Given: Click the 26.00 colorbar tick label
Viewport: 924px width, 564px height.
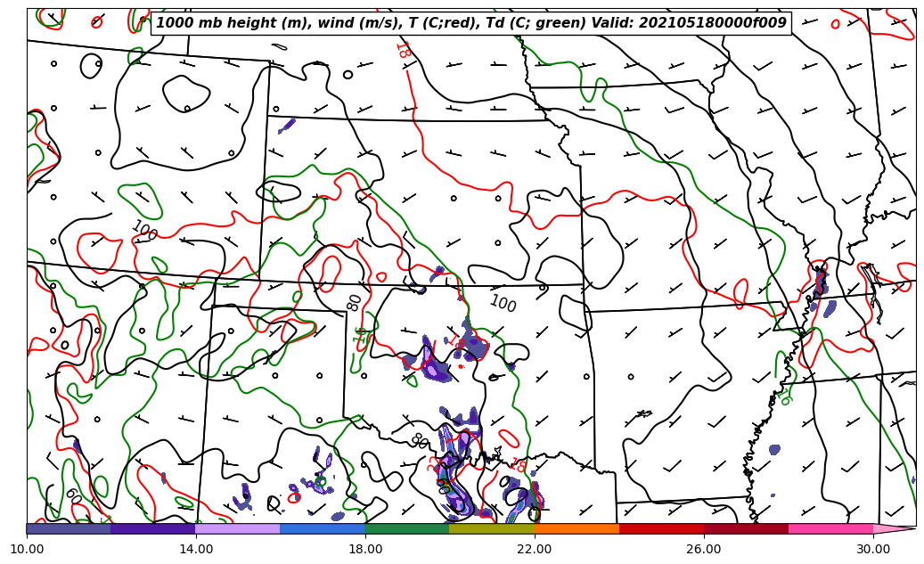Looking at the screenshot, I should tap(704, 550).
